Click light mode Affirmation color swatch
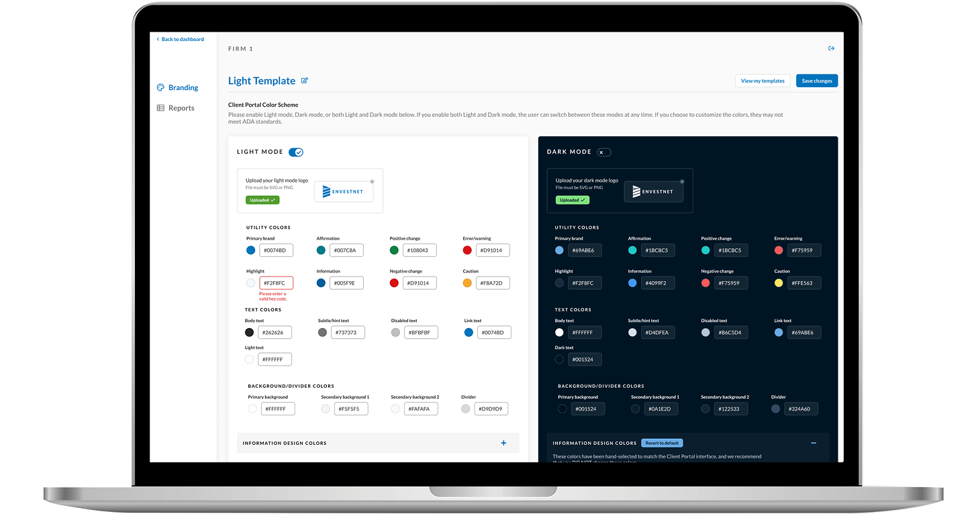Image resolution: width=980 pixels, height=518 pixels. pos(322,250)
